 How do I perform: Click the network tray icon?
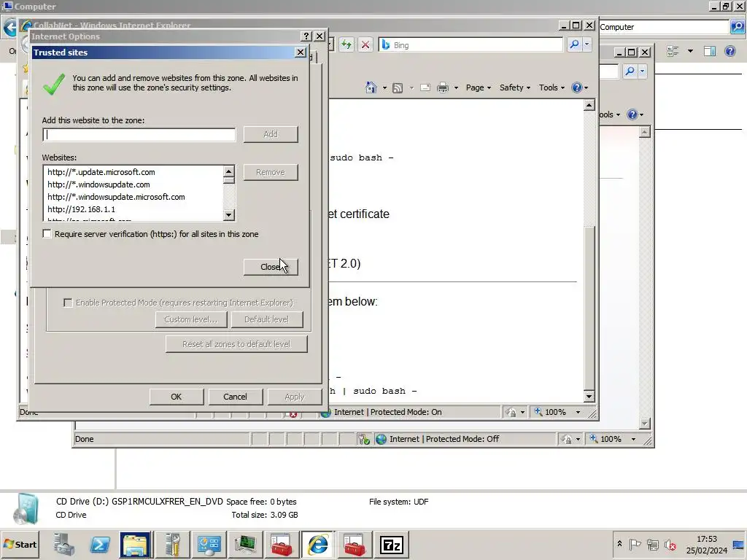pos(653,544)
